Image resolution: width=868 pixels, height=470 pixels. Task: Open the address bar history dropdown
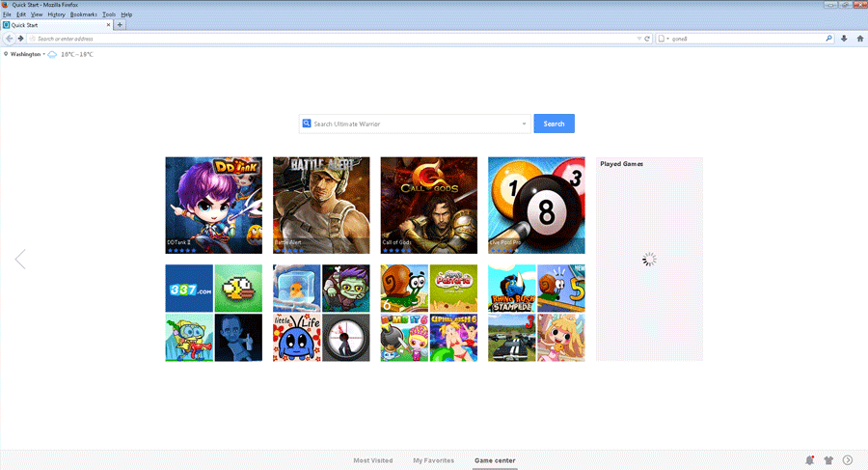(x=638, y=39)
